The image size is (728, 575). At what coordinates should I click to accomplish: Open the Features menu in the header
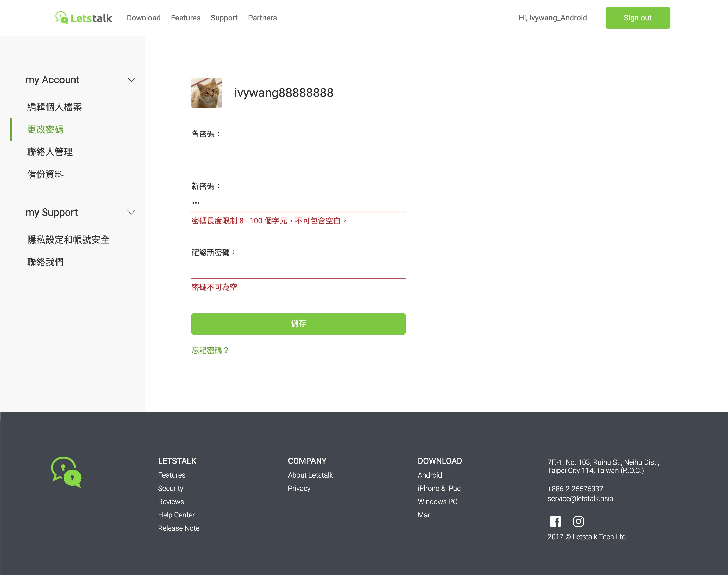pos(186,18)
